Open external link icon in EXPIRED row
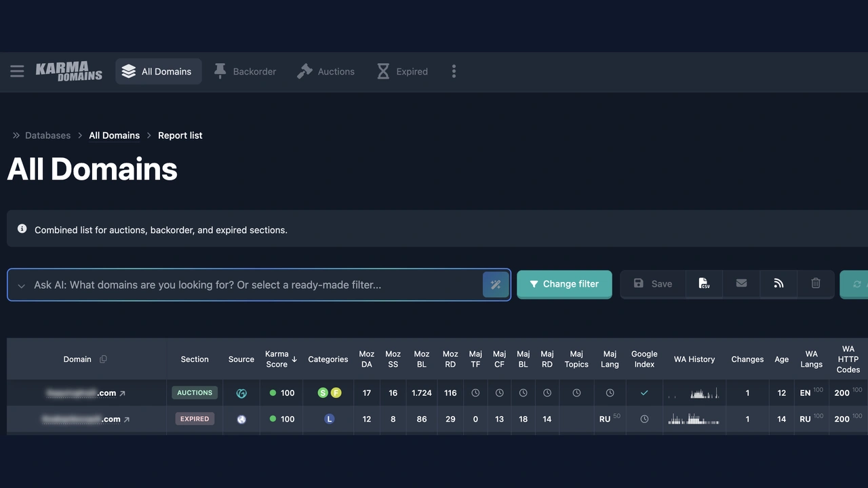The height and width of the screenshot is (488, 868). coord(126,420)
